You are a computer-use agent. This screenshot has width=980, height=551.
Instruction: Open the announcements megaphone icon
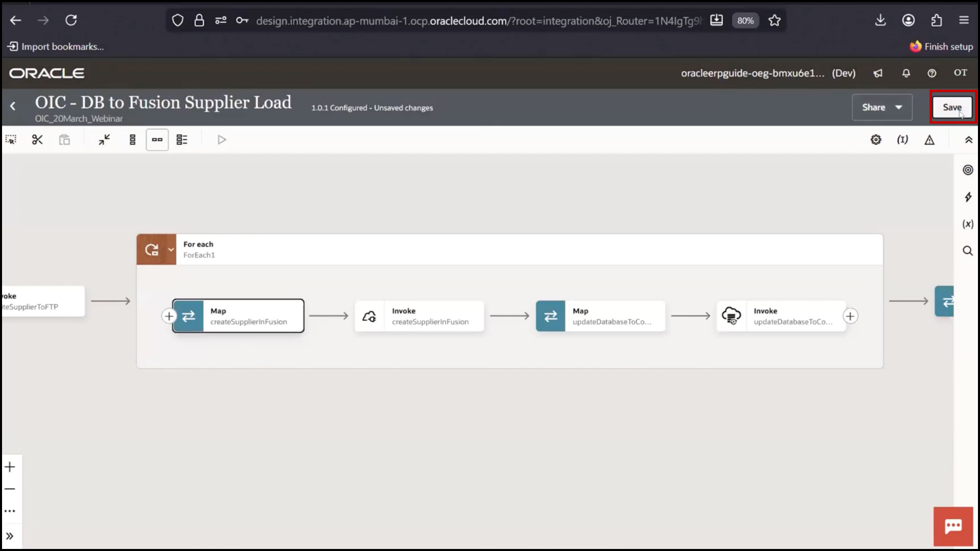point(878,73)
